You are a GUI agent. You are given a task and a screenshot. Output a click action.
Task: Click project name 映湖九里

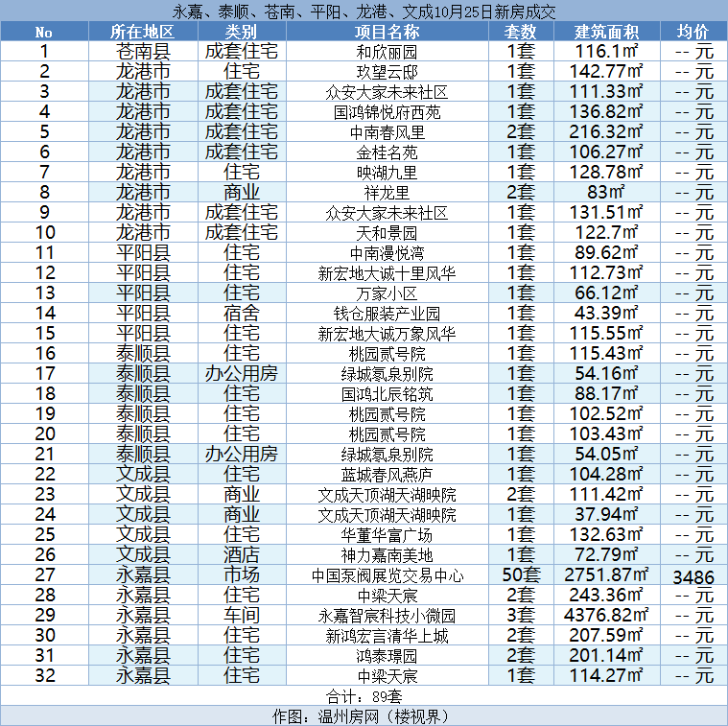click(x=387, y=173)
